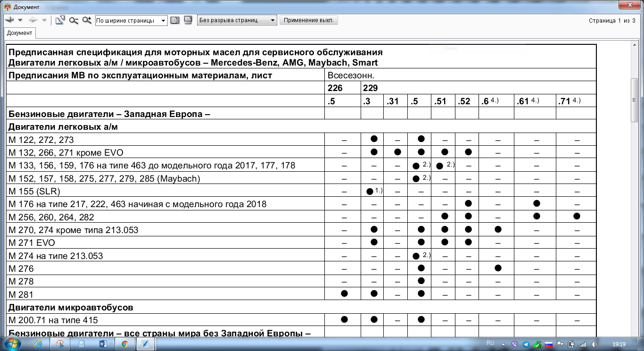Open Internet Explorer from the taskbar
Image resolution: width=644 pixels, height=351 pixels.
click(39, 343)
